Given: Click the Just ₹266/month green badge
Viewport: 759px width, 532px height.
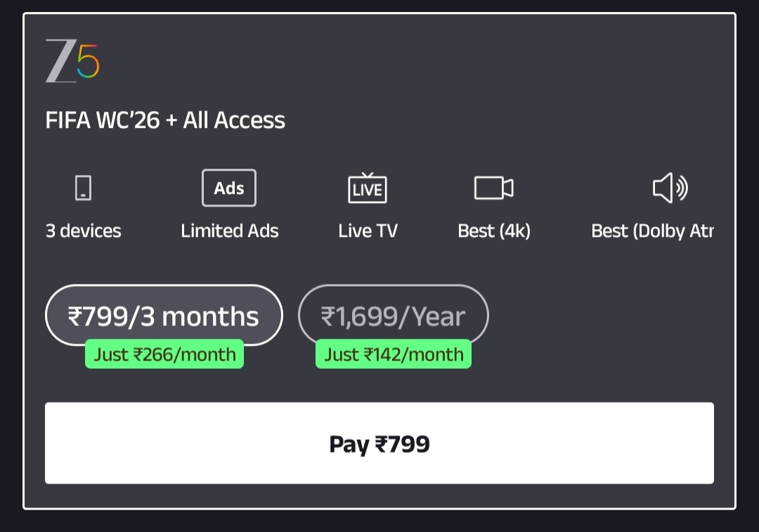Looking at the screenshot, I should coord(164,354).
